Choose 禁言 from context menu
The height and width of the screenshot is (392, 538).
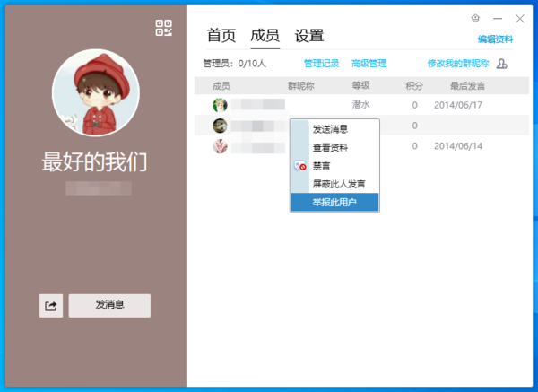coord(334,166)
